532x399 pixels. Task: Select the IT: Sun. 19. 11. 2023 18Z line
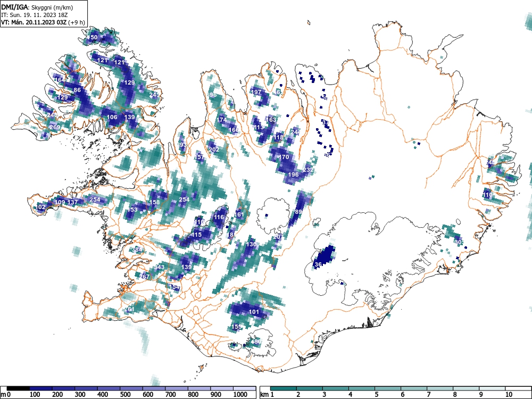click(x=34, y=15)
